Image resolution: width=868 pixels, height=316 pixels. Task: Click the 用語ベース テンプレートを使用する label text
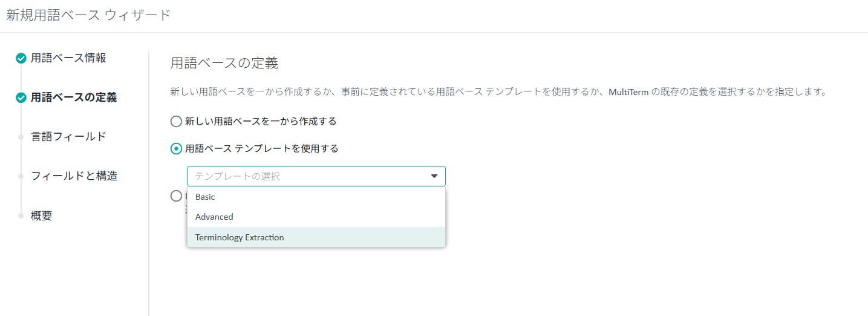261,149
